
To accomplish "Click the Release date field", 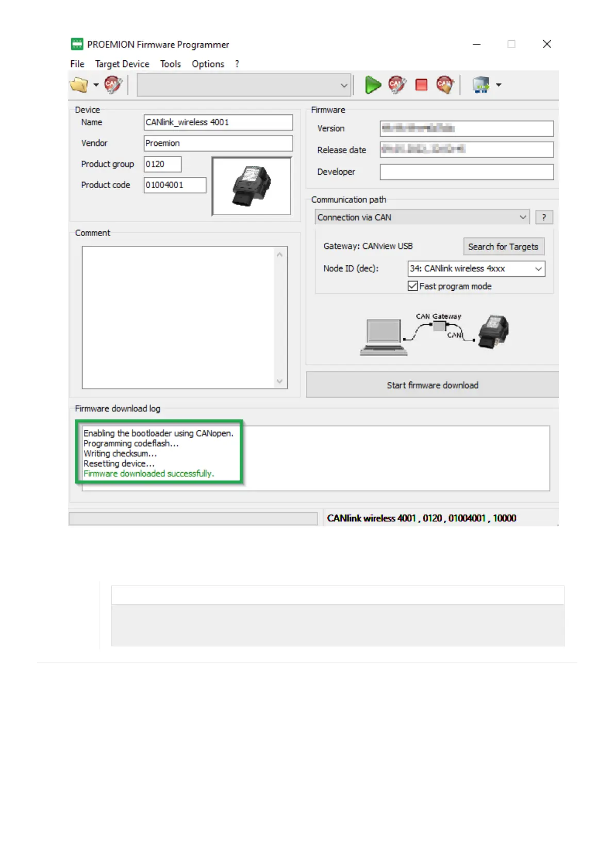I will coord(467,149).
